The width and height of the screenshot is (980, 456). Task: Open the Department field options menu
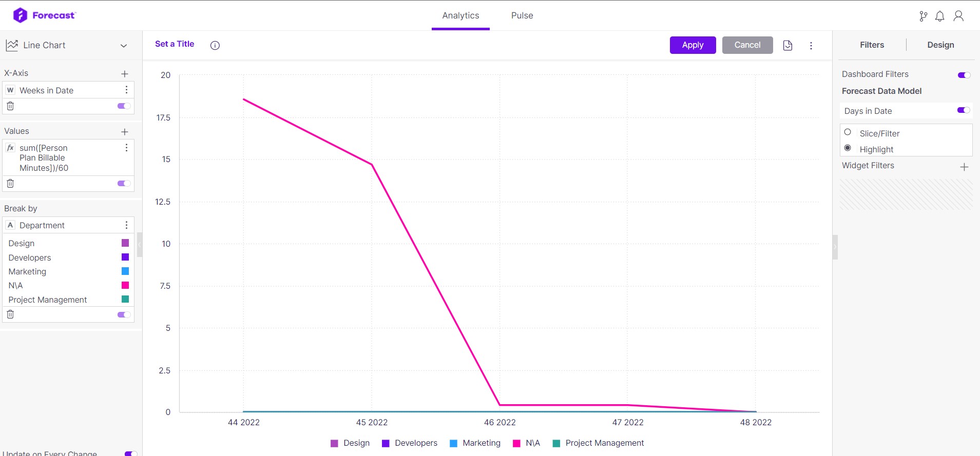[126, 225]
